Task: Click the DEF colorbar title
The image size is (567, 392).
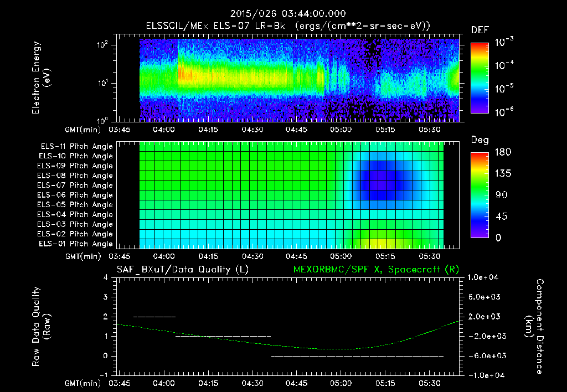Action: 480,30
